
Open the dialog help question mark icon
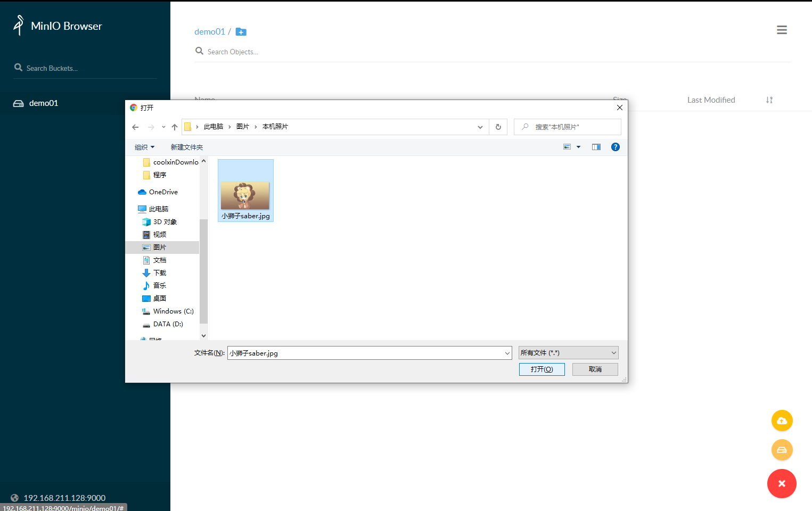pyautogui.click(x=616, y=147)
